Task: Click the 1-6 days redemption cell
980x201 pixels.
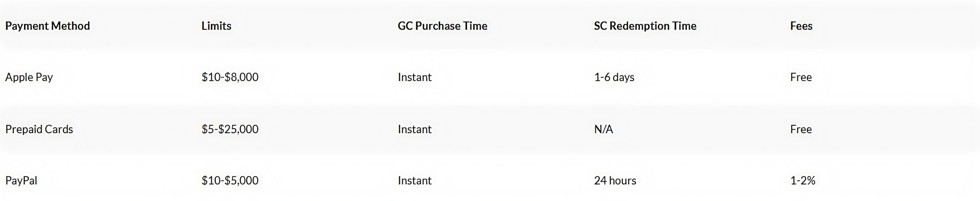Action: (x=614, y=77)
